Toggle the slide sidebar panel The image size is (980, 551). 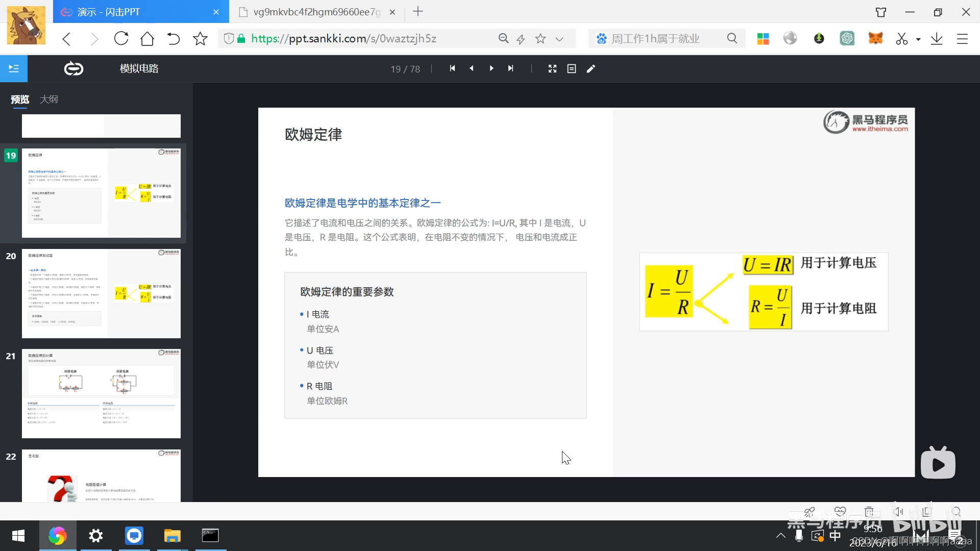click(x=14, y=68)
